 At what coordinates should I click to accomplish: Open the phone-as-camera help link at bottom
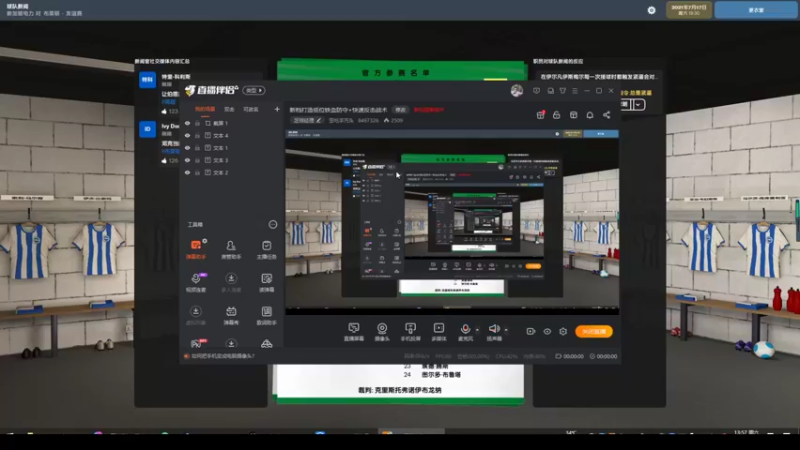222,356
